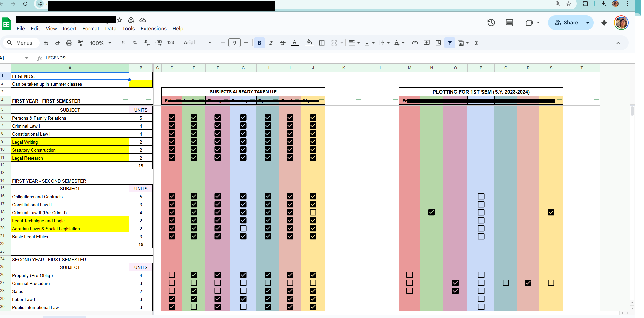Go to Google Sheets home icon
Screen dimensions: 644x318
click(x=6, y=24)
